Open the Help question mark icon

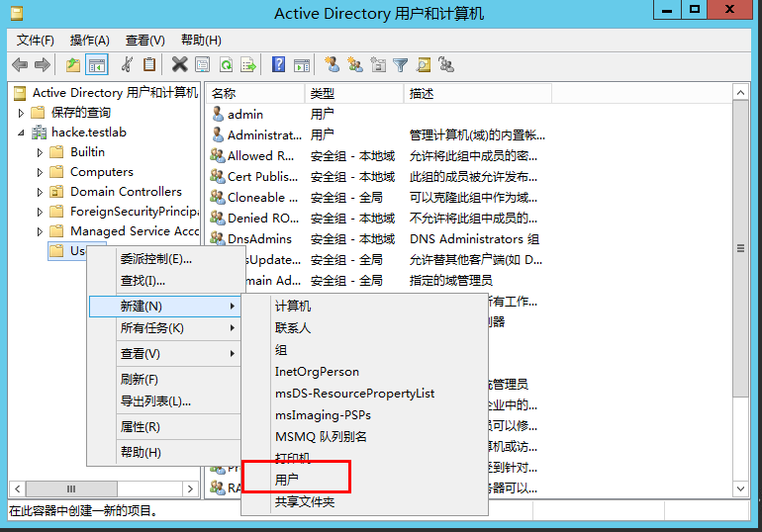coord(278,64)
